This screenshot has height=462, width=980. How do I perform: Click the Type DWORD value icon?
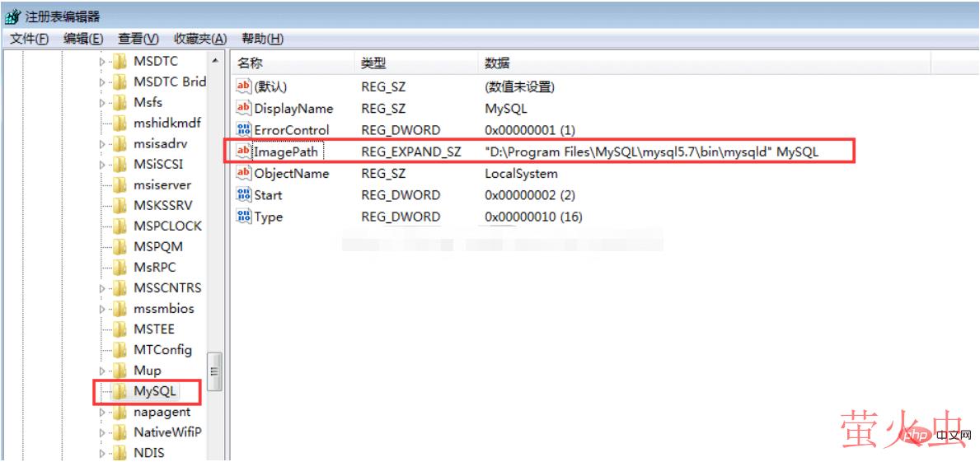coord(243,217)
